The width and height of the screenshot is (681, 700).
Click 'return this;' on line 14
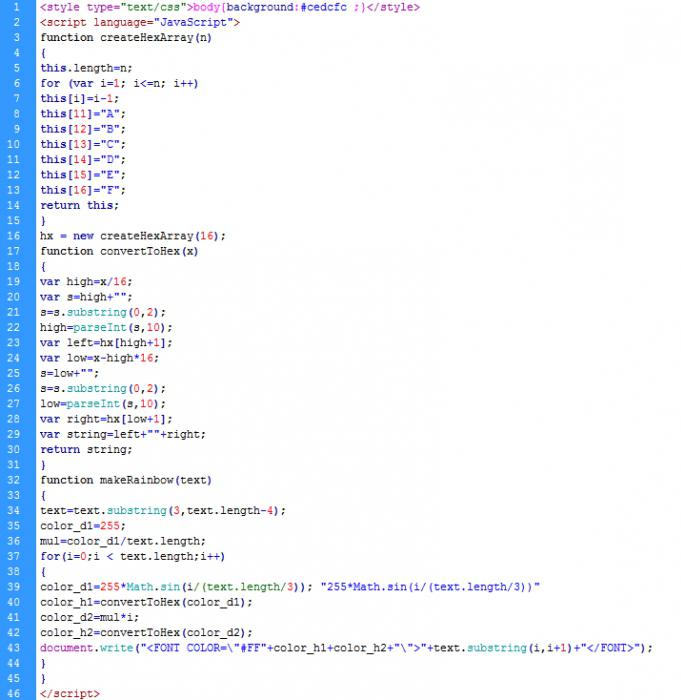click(x=79, y=205)
